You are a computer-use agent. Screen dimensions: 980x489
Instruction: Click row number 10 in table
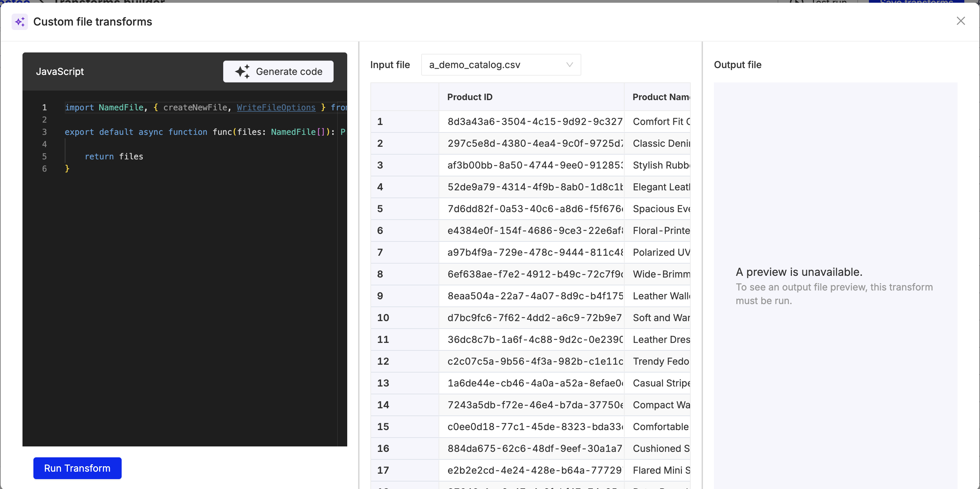(x=383, y=317)
